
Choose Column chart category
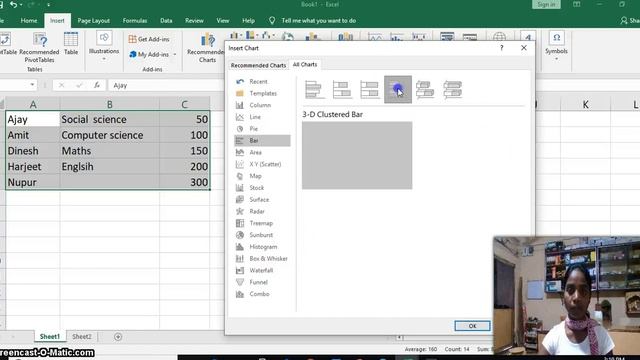[262, 105]
